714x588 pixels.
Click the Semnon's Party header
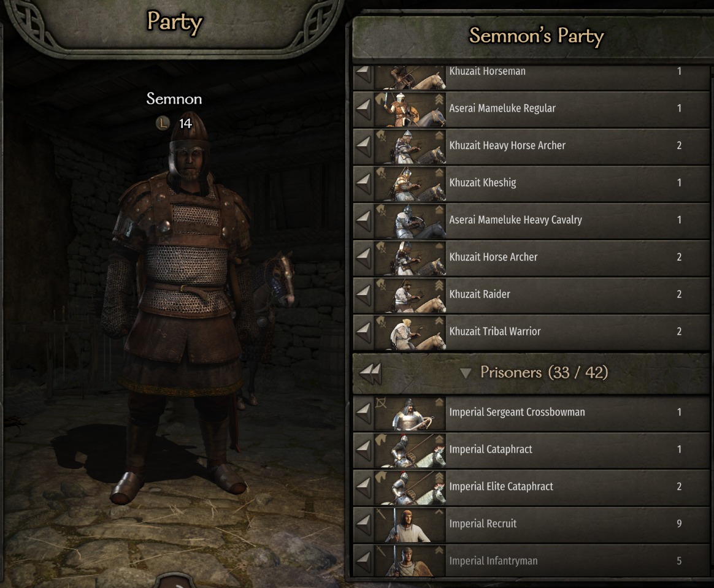pos(536,36)
